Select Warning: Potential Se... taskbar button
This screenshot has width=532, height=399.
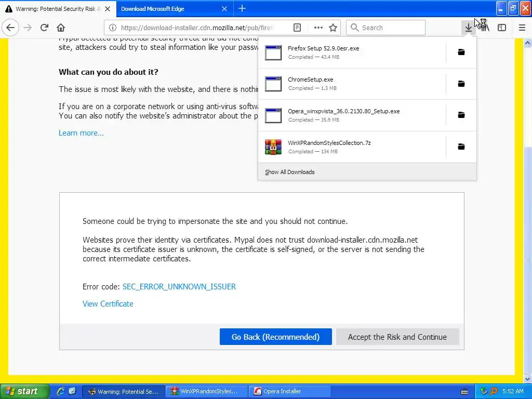[124, 391]
